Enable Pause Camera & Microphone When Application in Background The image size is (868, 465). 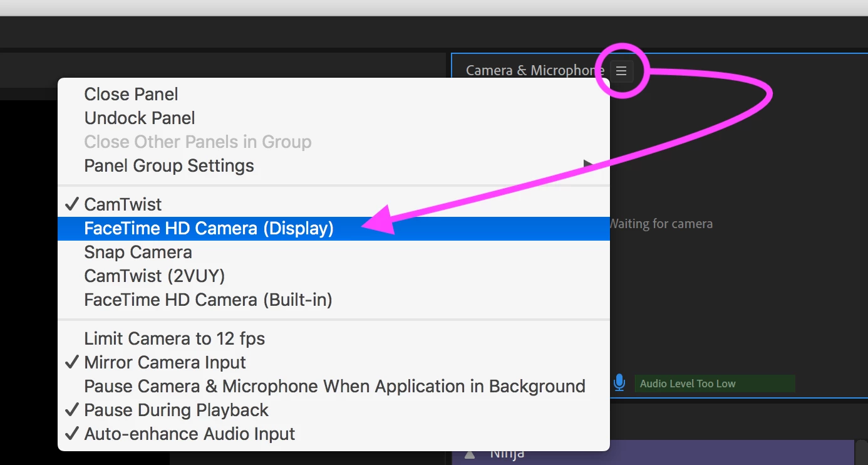pos(333,386)
